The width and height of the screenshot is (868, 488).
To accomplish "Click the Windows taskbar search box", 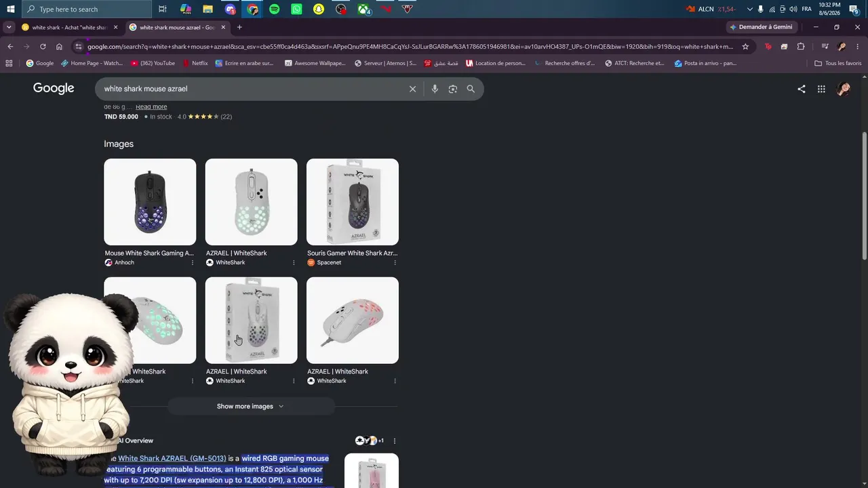I will tap(87, 9).
